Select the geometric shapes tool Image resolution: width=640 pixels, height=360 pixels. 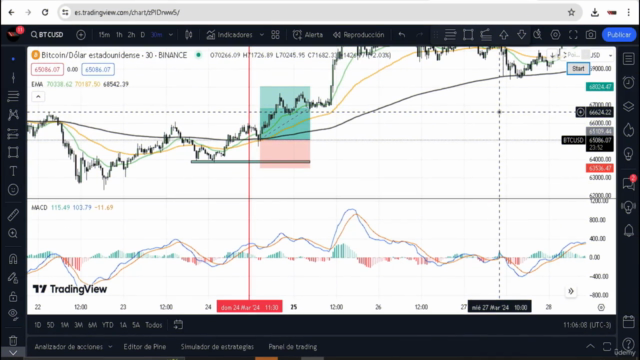click(x=13, y=152)
